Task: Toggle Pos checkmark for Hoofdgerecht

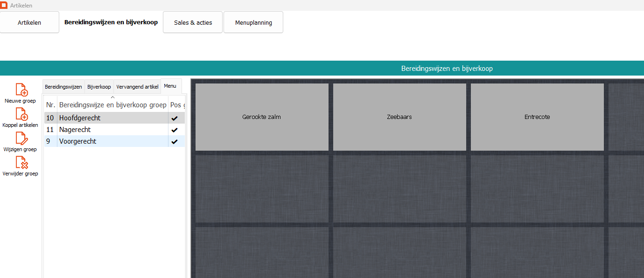Action: pyautogui.click(x=175, y=118)
